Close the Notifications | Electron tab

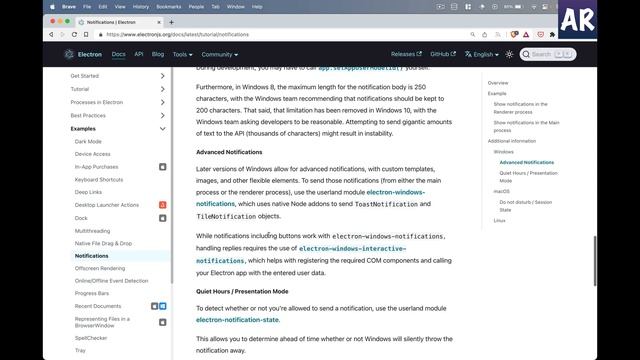pos(159,22)
